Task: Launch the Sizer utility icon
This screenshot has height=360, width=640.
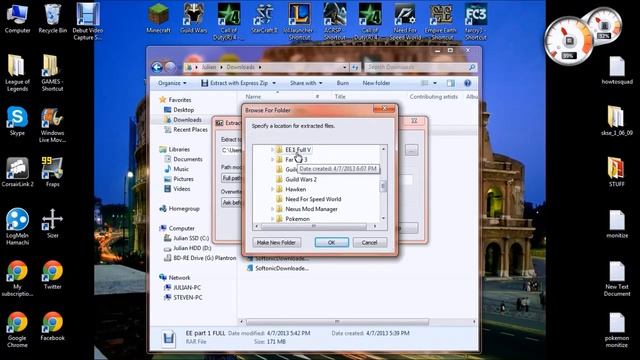Action: point(52,223)
